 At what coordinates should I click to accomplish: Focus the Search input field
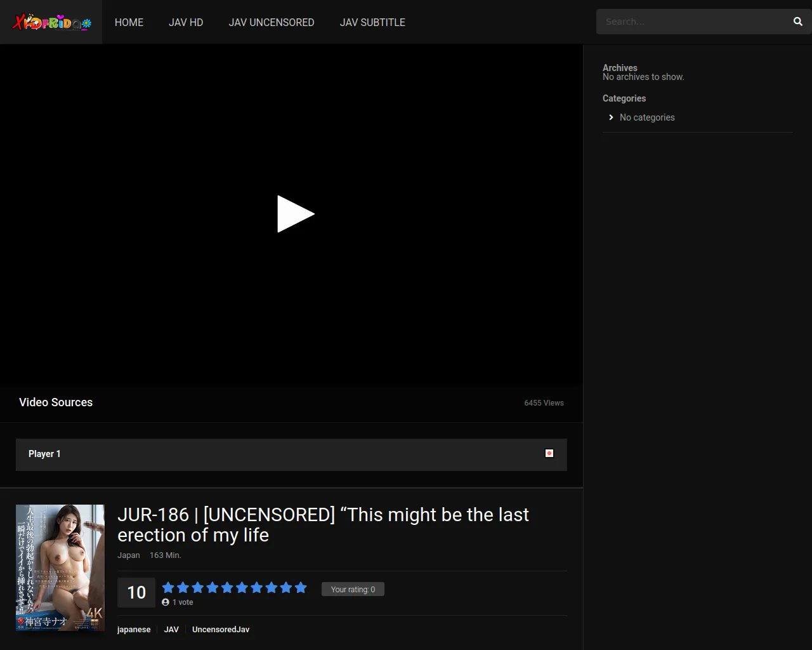click(691, 22)
